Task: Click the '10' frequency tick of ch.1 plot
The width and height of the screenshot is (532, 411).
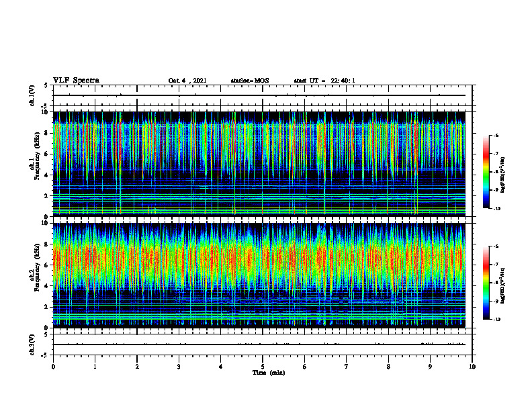Action: 45,112
